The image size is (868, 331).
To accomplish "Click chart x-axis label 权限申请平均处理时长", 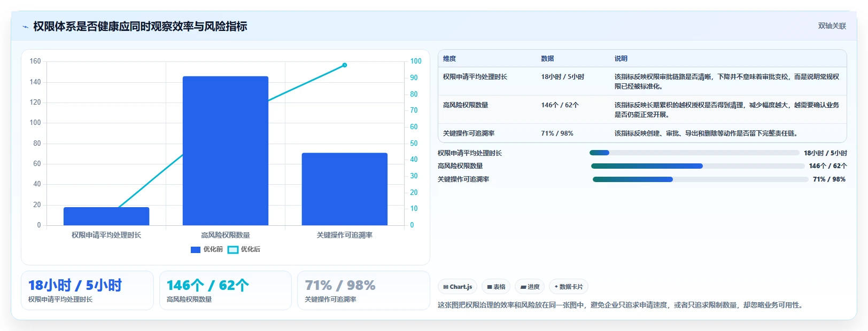I will (x=106, y=235).
